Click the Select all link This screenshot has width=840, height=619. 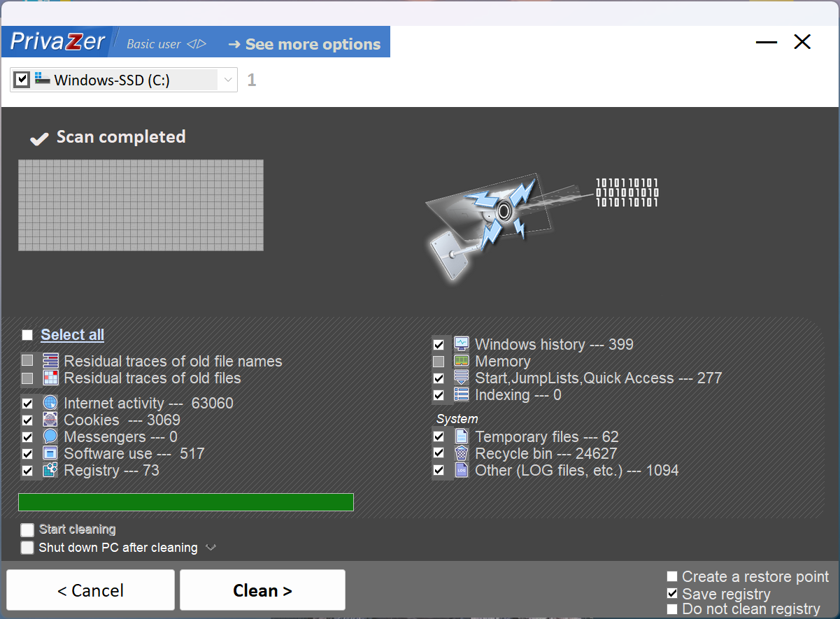coord(72,335)
